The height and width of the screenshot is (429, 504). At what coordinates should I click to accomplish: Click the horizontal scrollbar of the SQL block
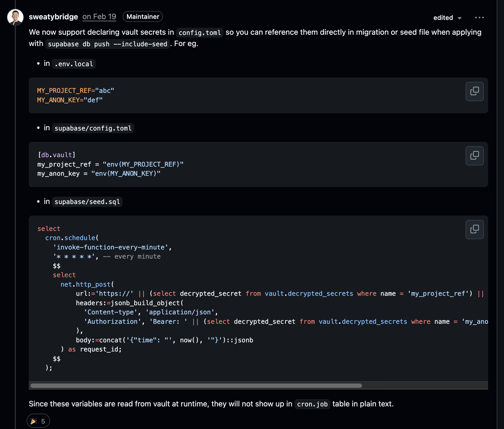[196, 386]
